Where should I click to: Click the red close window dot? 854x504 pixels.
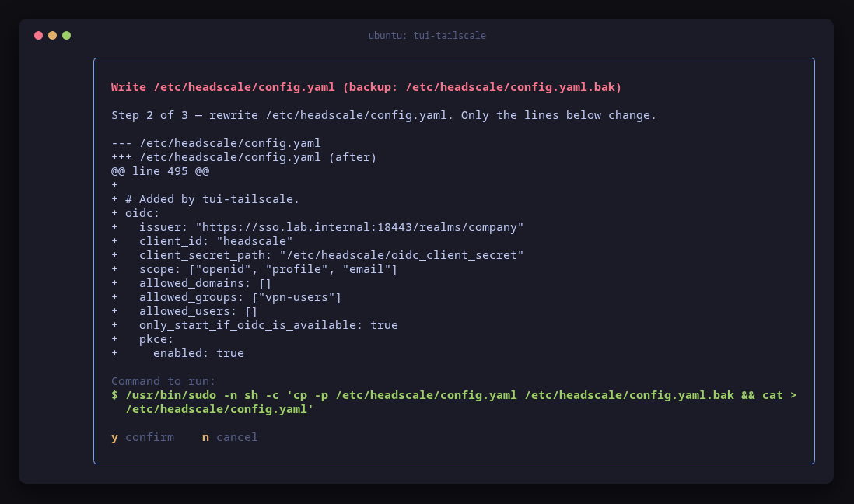point(39,36)
